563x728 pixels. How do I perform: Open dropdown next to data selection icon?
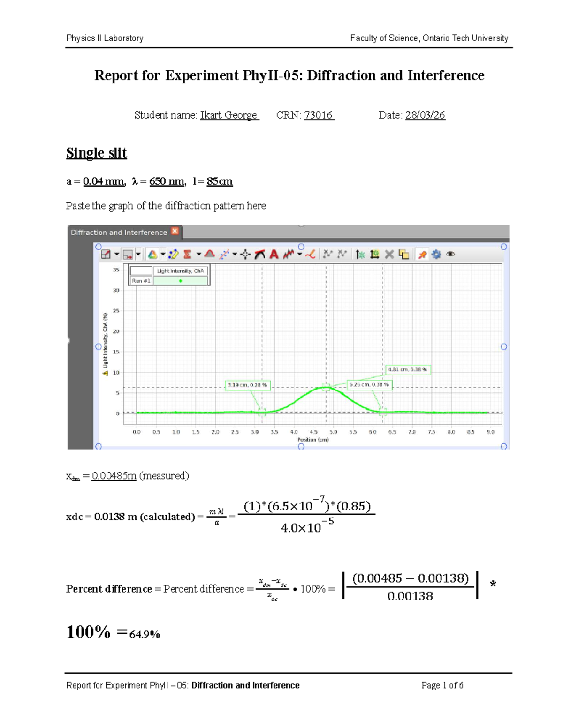pos(138,255)
